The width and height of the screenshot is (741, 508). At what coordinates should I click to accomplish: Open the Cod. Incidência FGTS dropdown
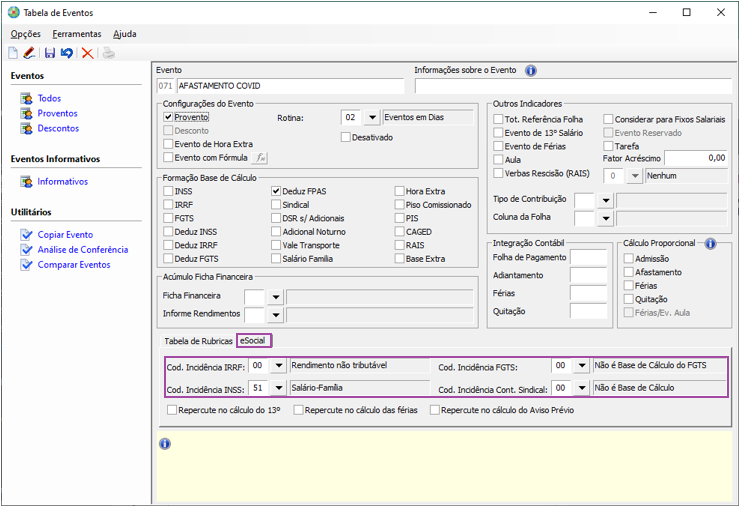582,365
